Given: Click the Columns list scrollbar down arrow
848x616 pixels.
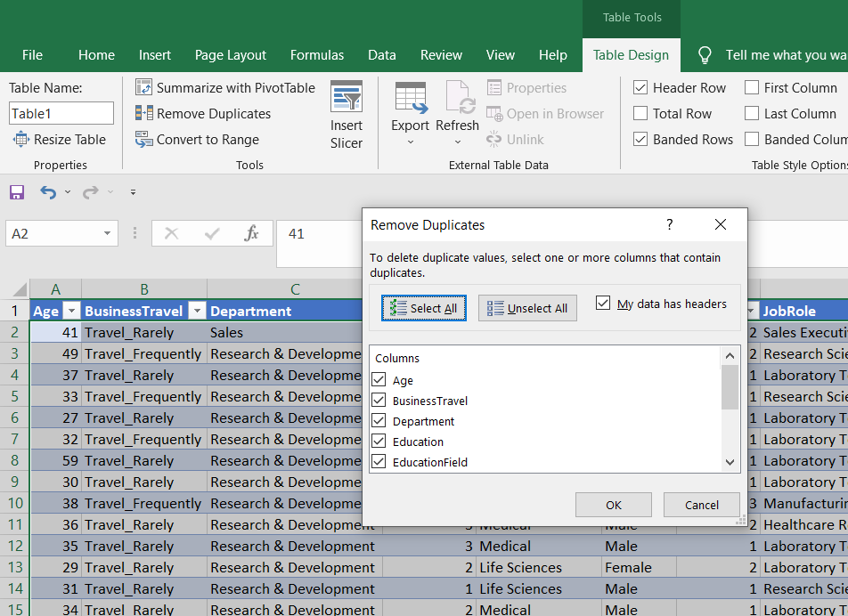Looking at the screenshot, I should coord(730,462).
